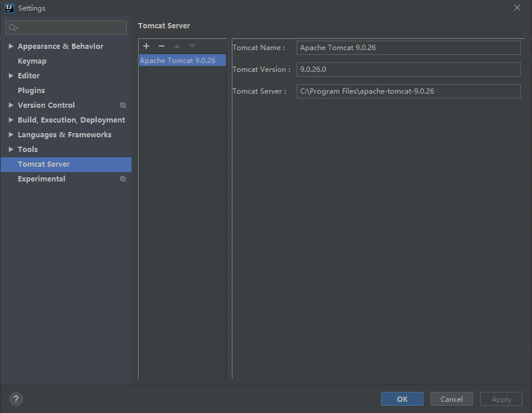
Task: Click the modified-settings indicator beside Experimental
Action: point(123,179)
